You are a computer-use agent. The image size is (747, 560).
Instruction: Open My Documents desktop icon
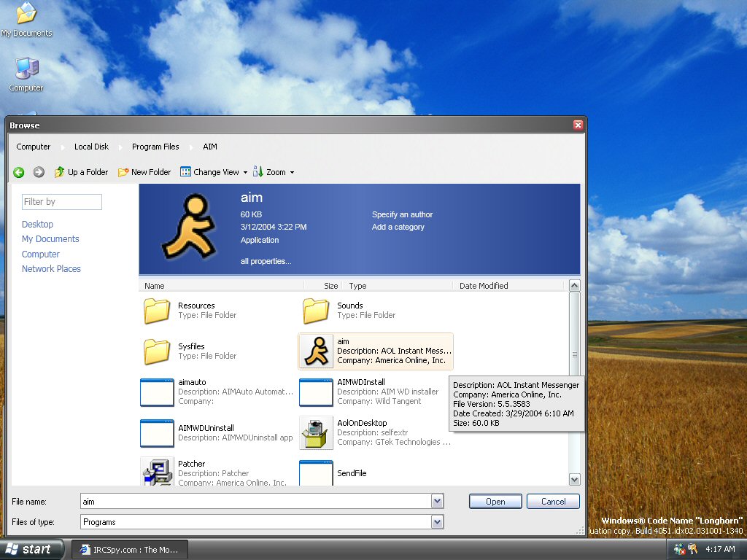(x=26, y=14)
